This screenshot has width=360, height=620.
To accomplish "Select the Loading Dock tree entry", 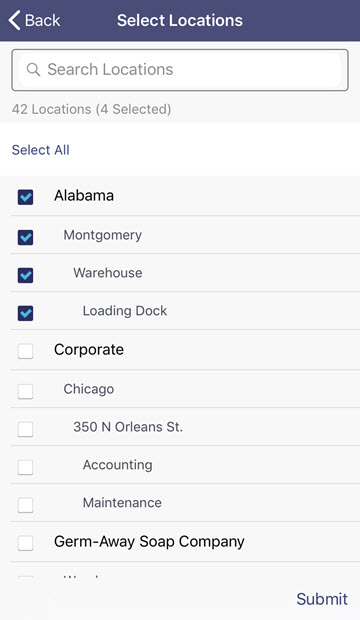I will point(185,311).
